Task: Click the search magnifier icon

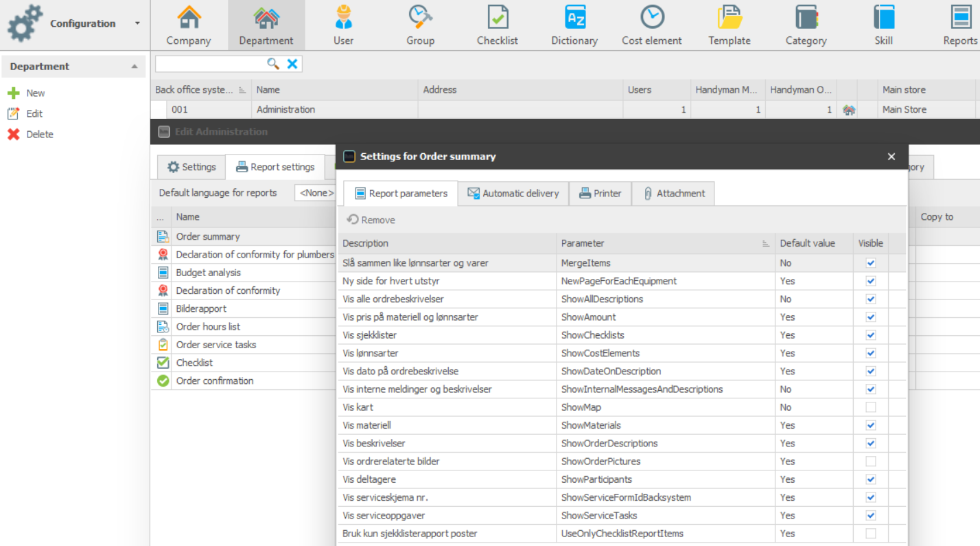Action: click(x=273, y=64)
